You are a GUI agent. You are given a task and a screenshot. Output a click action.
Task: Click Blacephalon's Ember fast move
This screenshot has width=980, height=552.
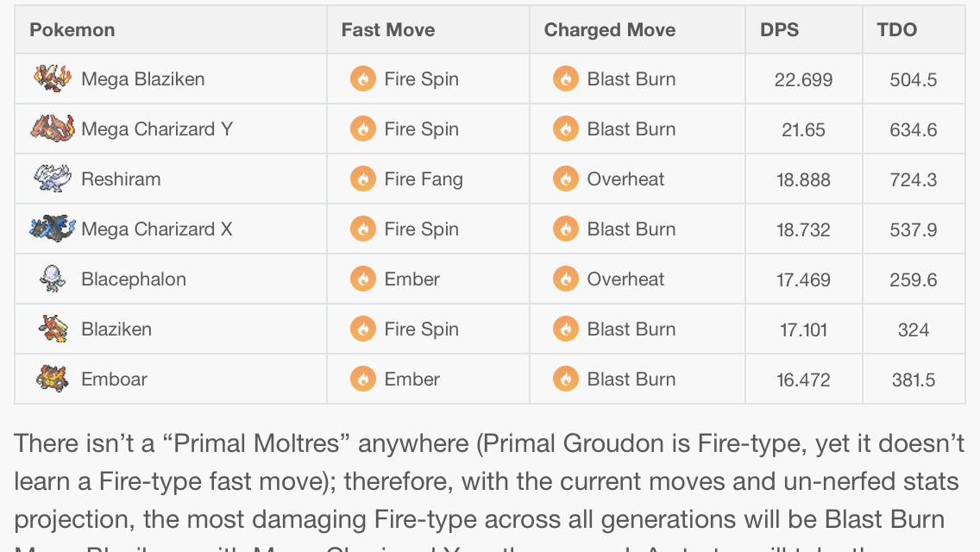(x=411, y=279)
